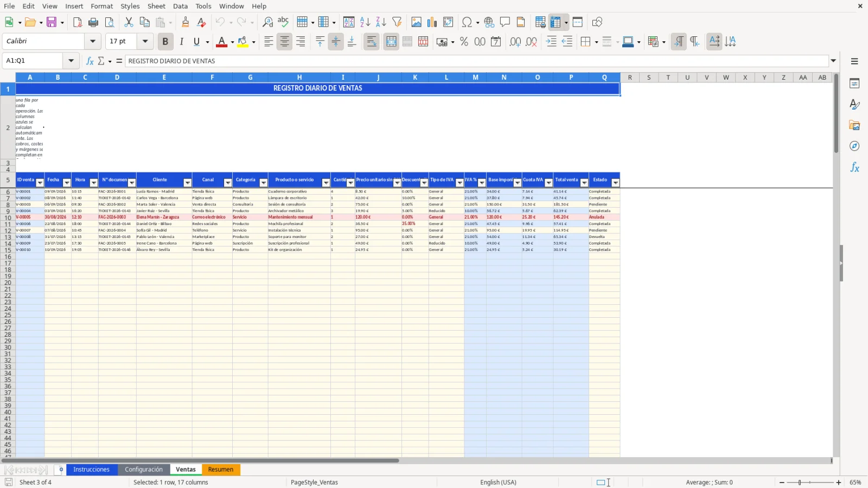868x488 pixels.
Task: Click the Insert Image icon
Action: [416, 22]
